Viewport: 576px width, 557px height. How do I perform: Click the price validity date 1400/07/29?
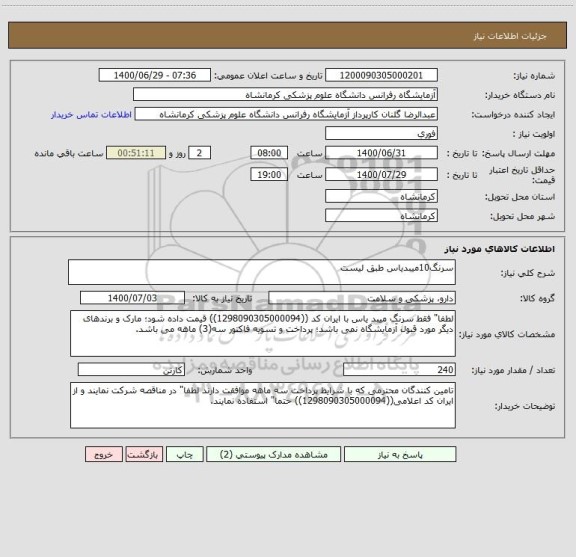pyautogui.click(x=381, y=175)
